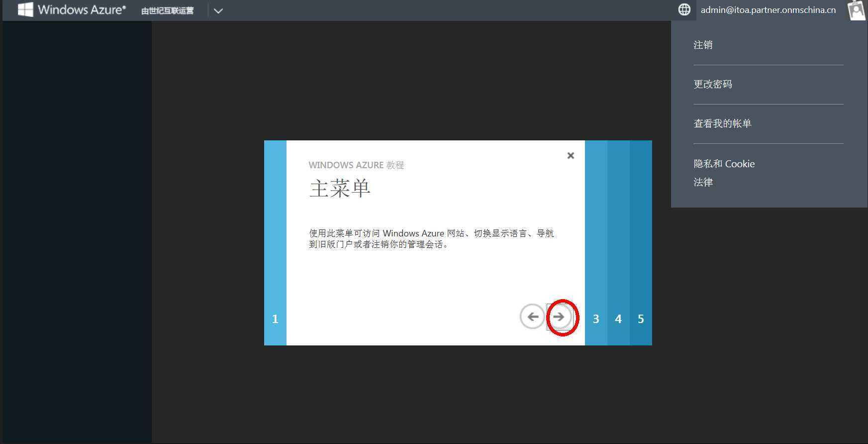Jump to tutorial step 1 panel

pyautogui.click(x=275, y=243)
